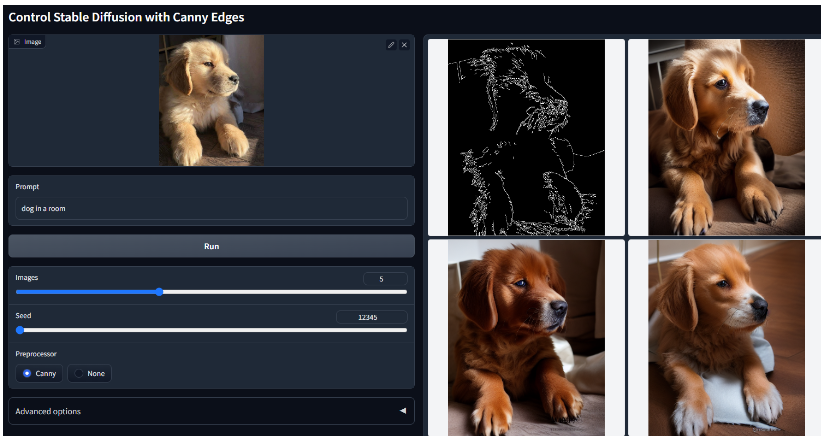Click the pencil edit icon on input image

[391, 45]
